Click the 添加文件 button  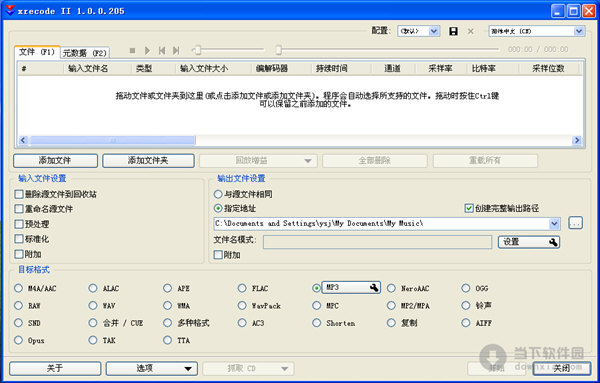55,161
